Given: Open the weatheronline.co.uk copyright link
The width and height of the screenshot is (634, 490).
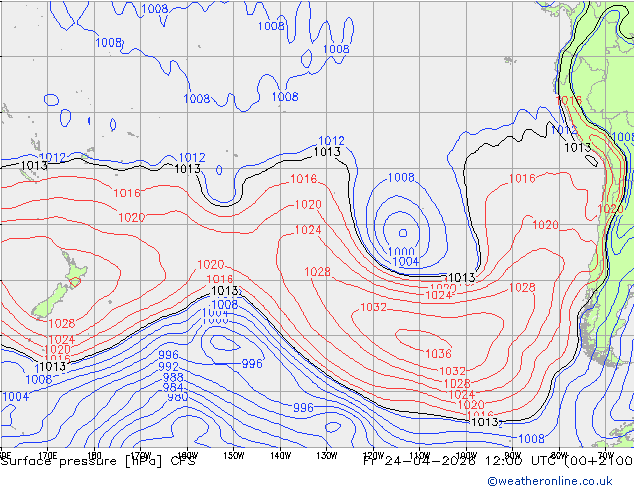Looking at the screenshot, I should click(x=550, y=481).
